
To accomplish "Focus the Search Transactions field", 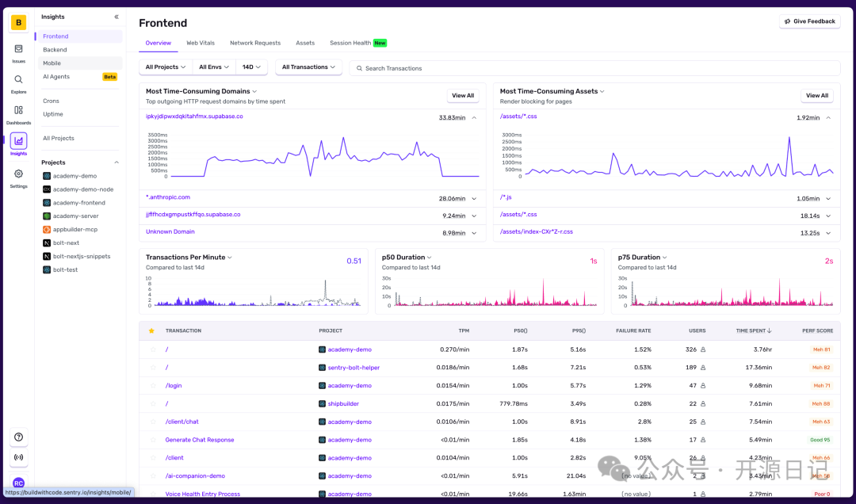I will 594,68.
